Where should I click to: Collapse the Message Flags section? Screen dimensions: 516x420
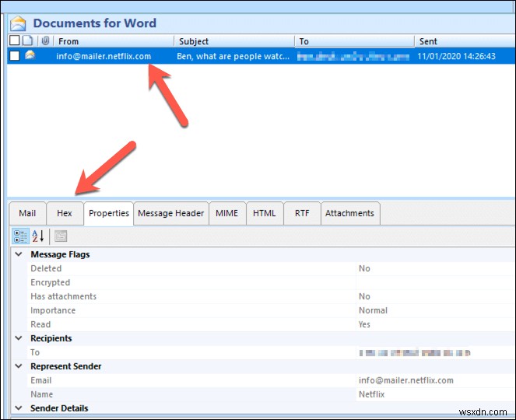[x=17, y=254]
